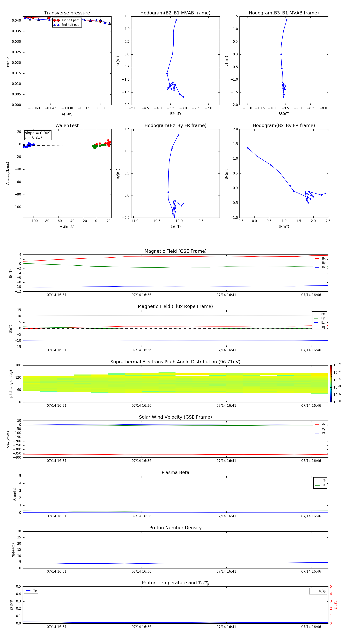
Task: Click the 'r = 0.217' annotation
Action: 34,137
